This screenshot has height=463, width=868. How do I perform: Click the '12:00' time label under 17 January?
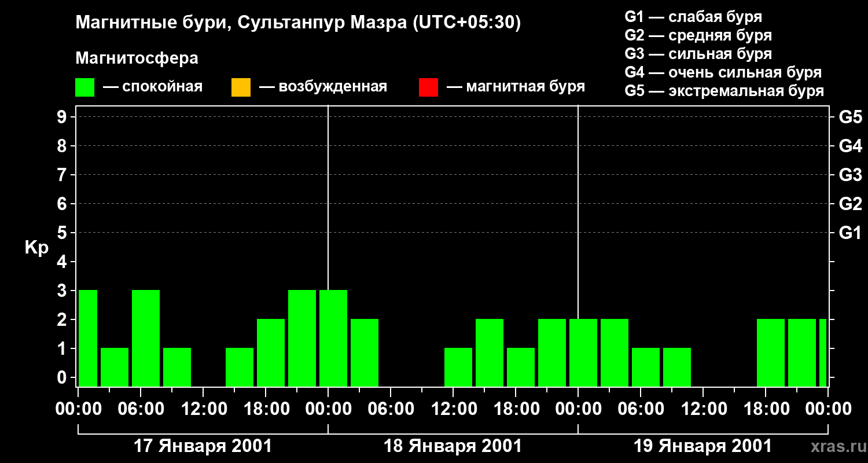203,409
